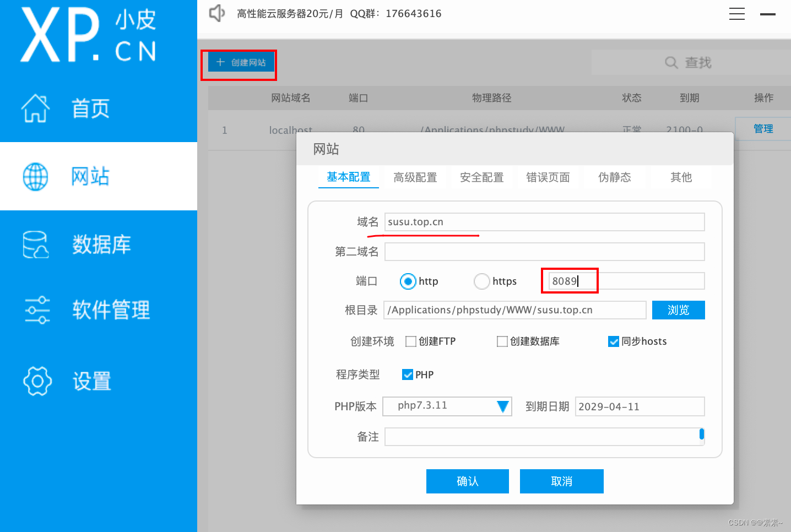Open 设置 in sidebar
The height and width of the screenshot is (532, 791).
tap(92, 381)
